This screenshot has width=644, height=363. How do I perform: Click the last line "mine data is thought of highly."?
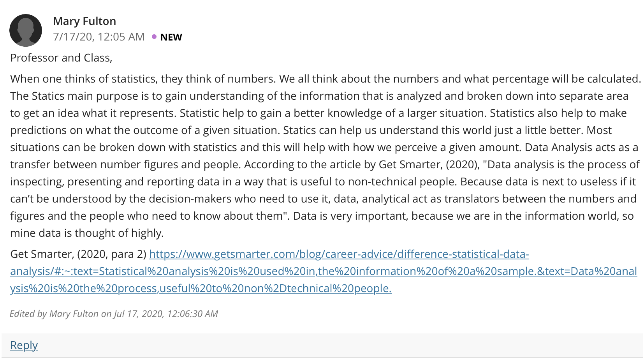[87, 233]
